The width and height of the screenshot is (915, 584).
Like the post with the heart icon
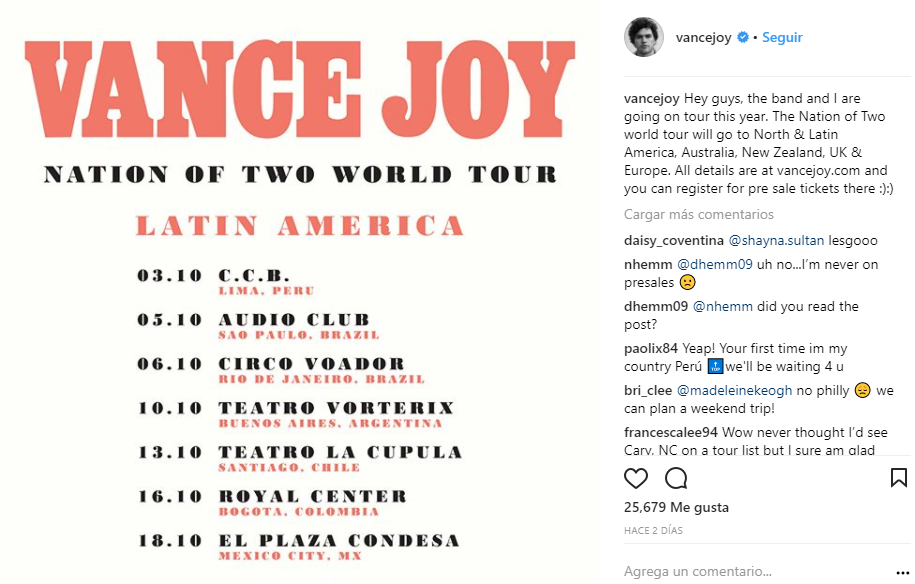636,478
